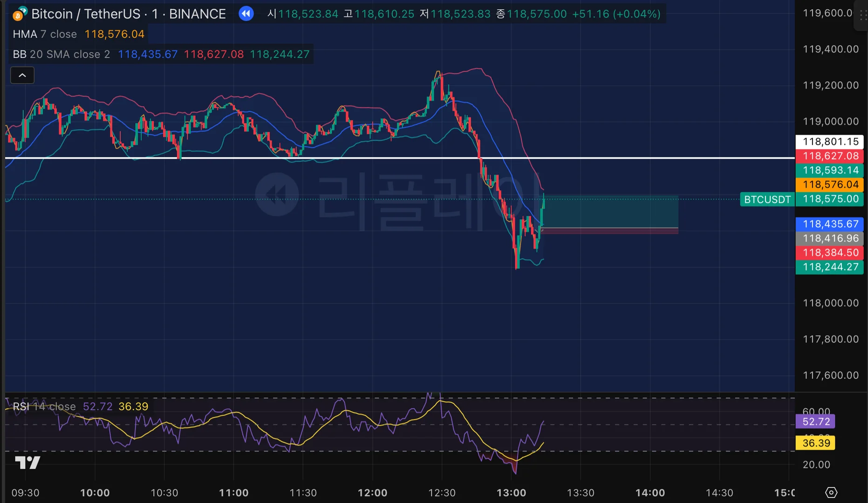This screenshot has width=868, height=503.
Task: Click the BTCUSDT price line label
Action: point(767,200)
